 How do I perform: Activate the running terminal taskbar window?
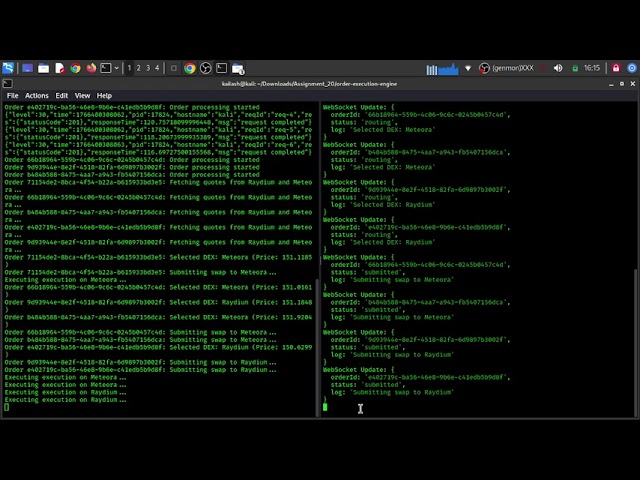pos(221,68)
